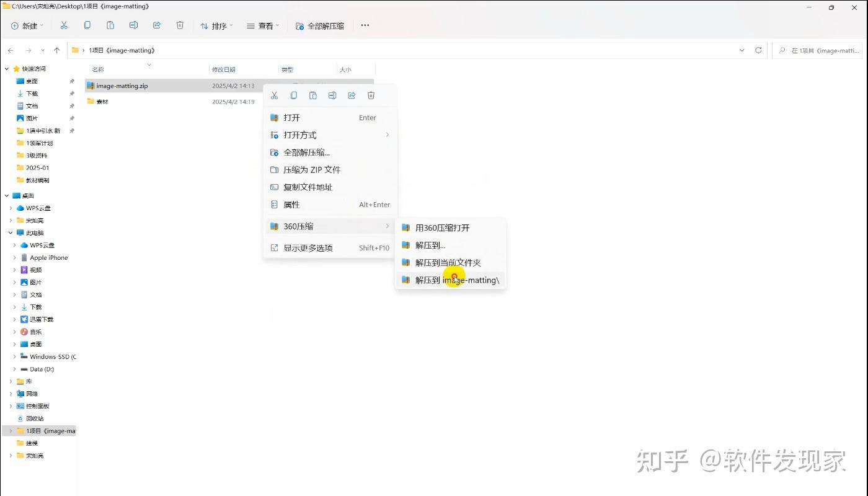Unpin 图片 from Quick access
This screenshot has width=868, height=496.
(x=71, y=118)
